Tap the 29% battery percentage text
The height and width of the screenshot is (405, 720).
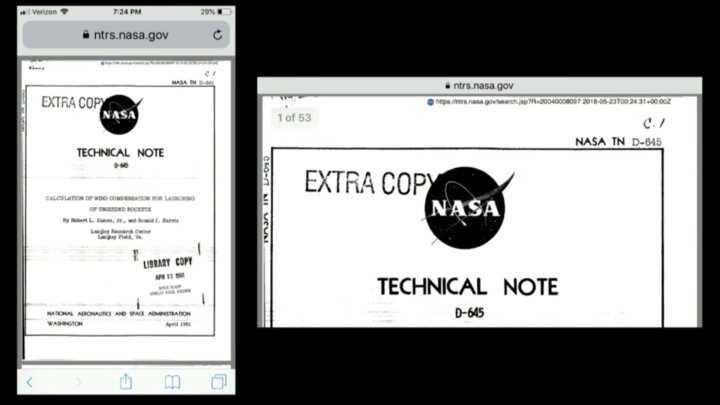click(208, 11)
